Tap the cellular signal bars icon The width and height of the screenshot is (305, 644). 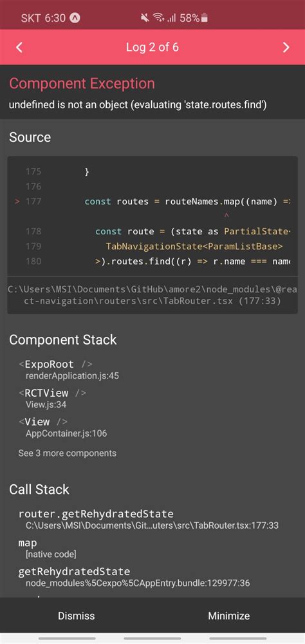coord(171,17)
